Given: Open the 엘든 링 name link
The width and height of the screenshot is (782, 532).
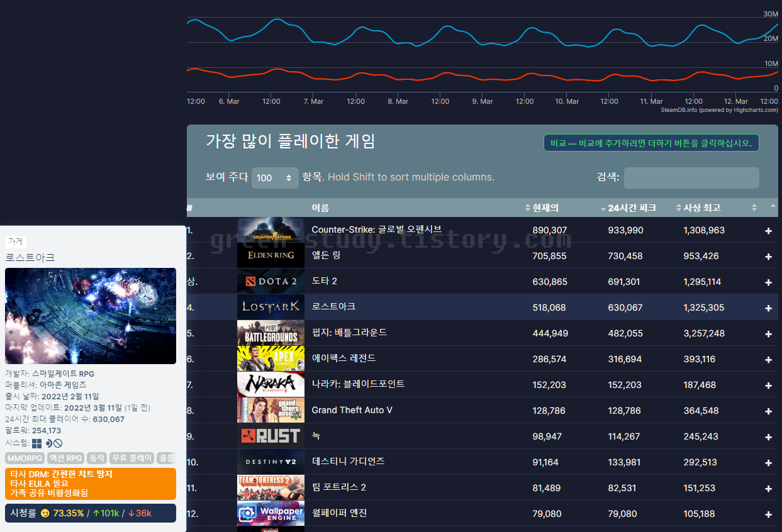Looking at the screenshot, I should [327, 256].
